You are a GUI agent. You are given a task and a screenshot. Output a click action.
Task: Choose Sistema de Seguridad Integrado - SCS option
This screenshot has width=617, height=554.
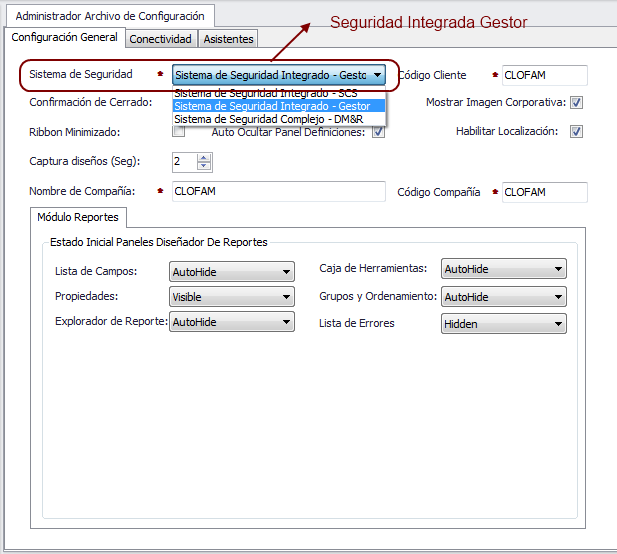click(x=265, y=93)
